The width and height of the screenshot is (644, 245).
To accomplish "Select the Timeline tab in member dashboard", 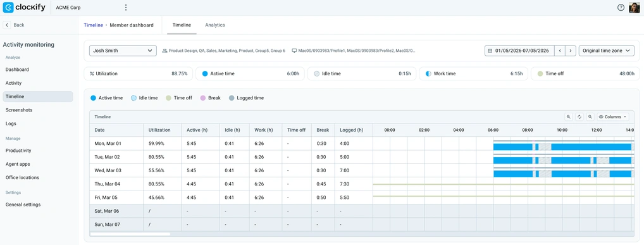I will click(182, 25).
